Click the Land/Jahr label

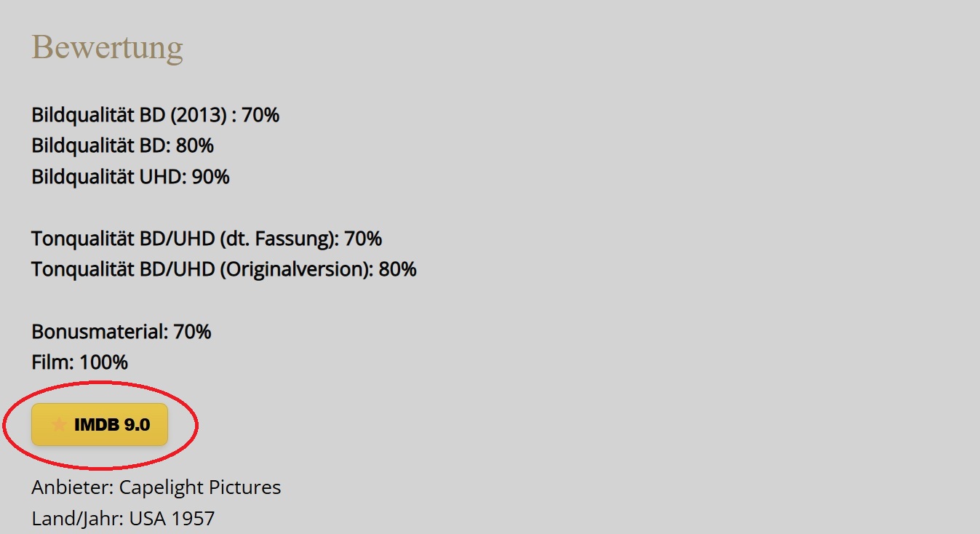pos(78,519)
